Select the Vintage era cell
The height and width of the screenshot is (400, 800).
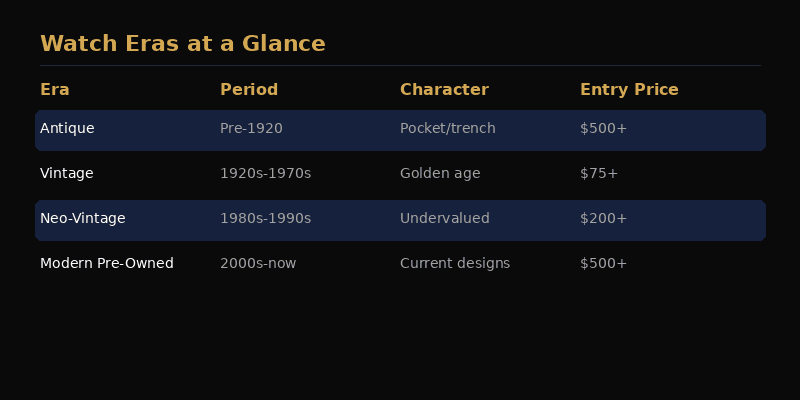[67, 173]
